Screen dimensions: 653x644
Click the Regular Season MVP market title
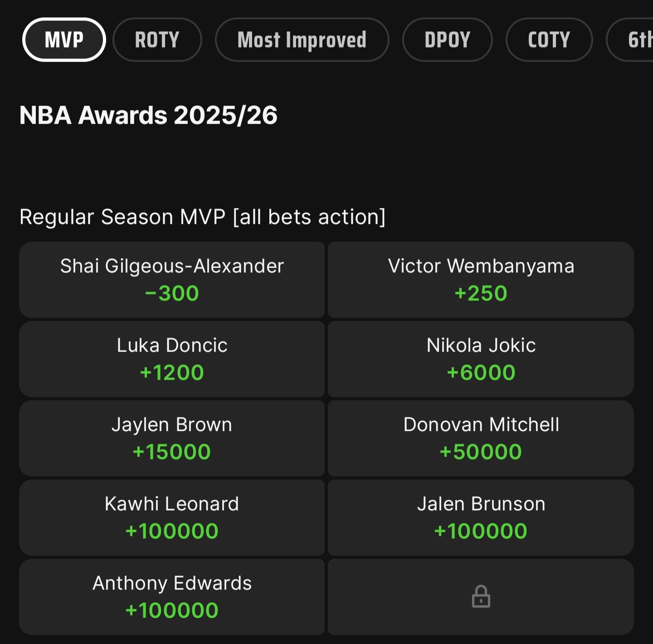pyautogui.click(x=202, y=217)
